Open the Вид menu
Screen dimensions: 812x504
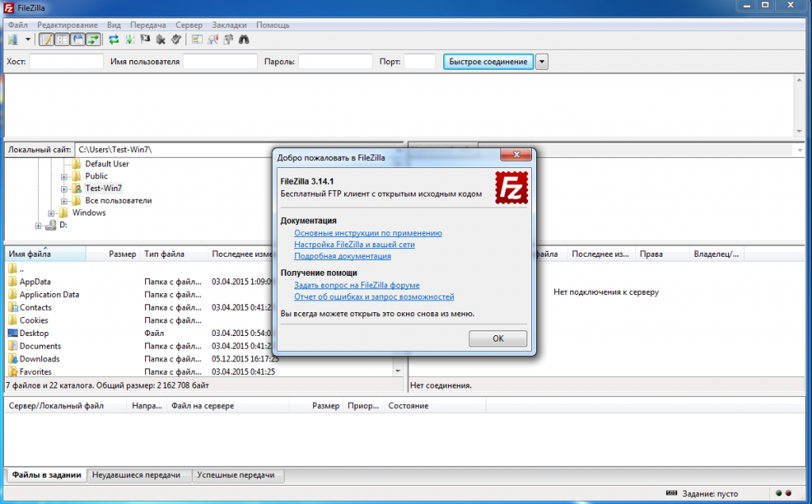click(114, 25)
